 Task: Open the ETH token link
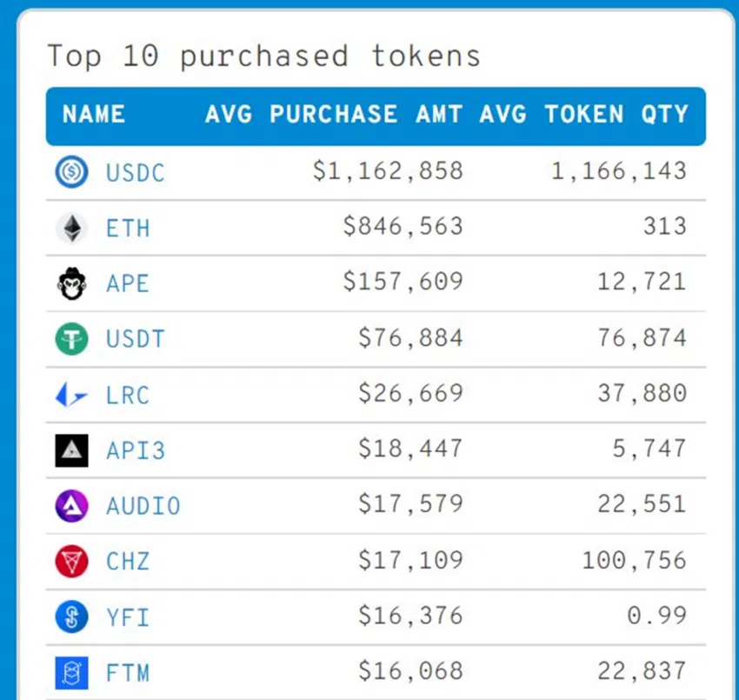[x=128, y=228]
